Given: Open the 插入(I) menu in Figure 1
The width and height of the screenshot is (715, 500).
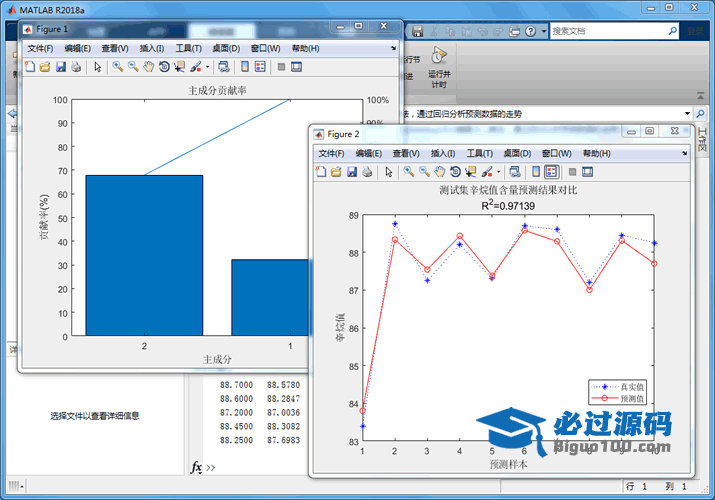Looking at the screenshot, I should (x=152, y=48).
